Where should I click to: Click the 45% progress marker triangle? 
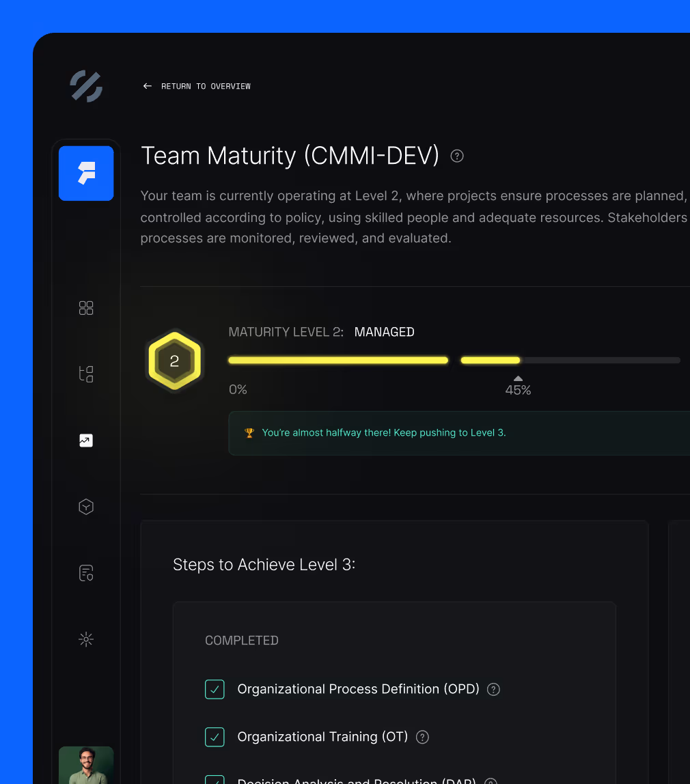(518, 378)
